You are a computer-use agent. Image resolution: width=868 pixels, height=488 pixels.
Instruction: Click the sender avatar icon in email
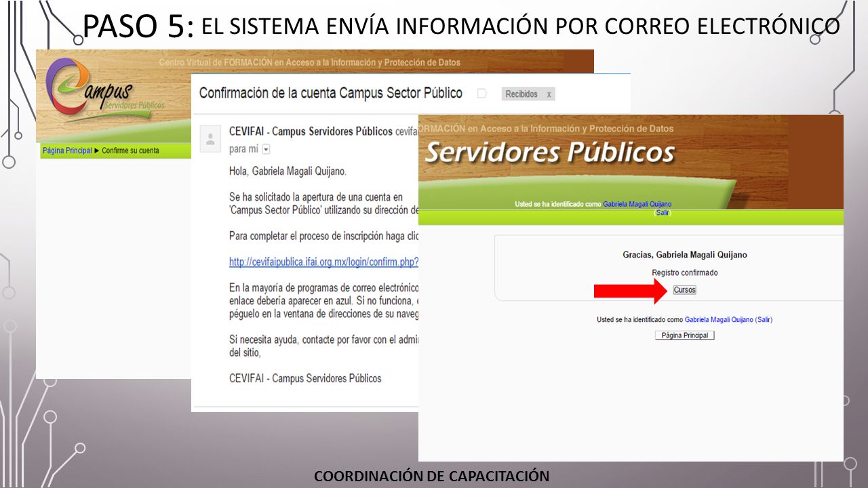coord(210,140)
